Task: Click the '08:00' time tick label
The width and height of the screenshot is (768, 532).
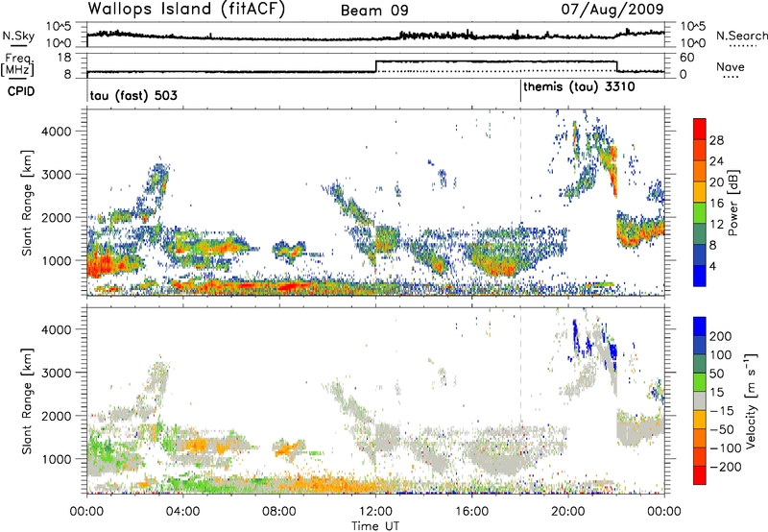Action: tap(279, 512)
